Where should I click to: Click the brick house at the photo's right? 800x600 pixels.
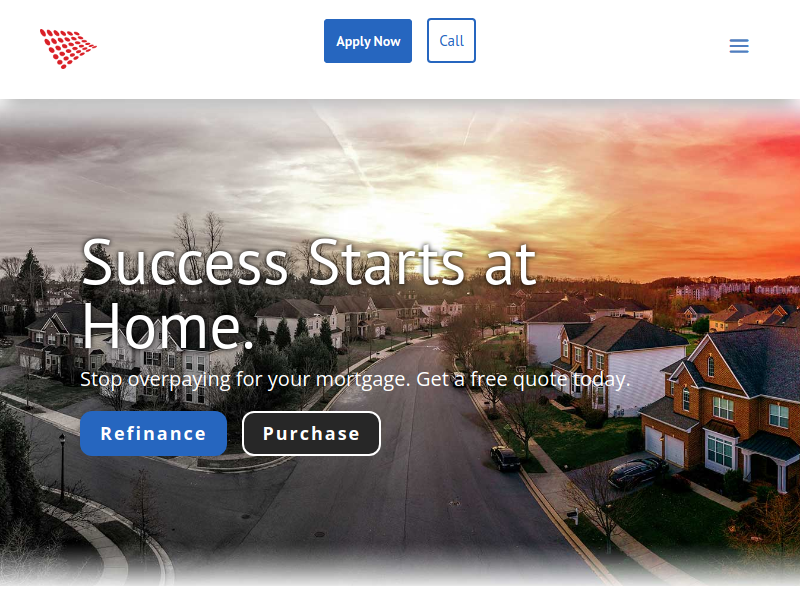coord(722,408)
